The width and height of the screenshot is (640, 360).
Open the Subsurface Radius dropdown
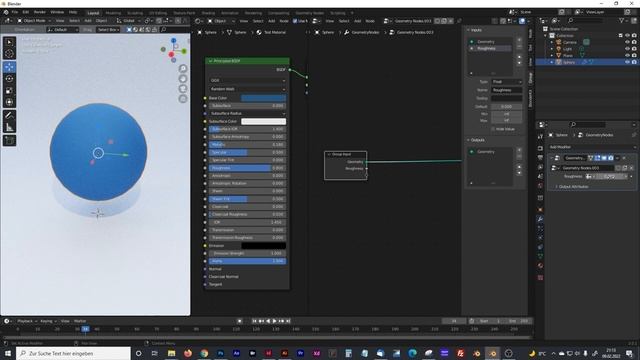point(247,113)
